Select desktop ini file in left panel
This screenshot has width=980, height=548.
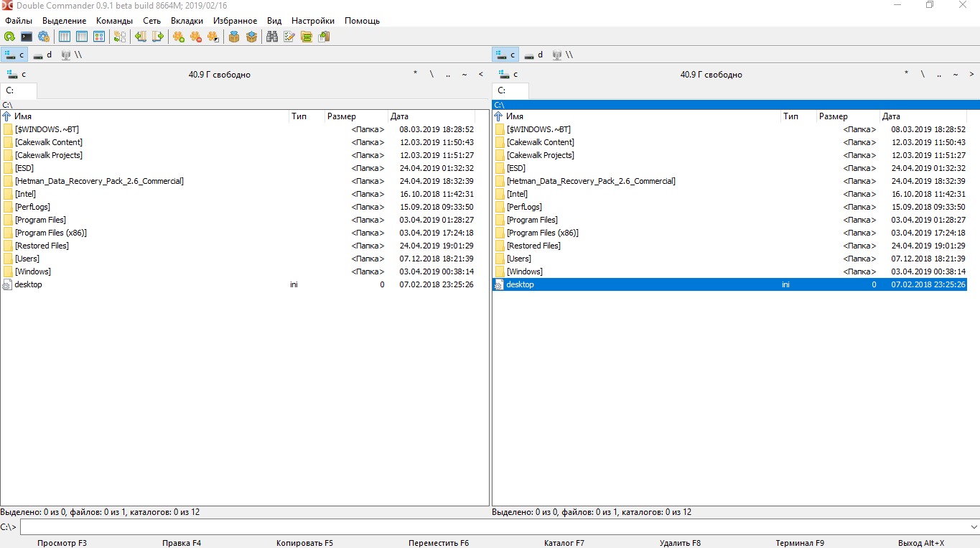(x=238, y=284)
